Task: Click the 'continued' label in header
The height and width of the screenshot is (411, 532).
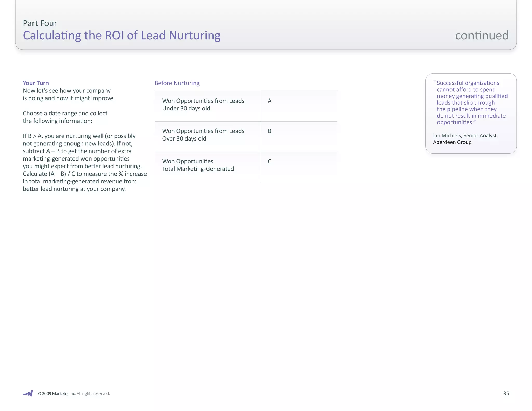Action: coord(482,35)
